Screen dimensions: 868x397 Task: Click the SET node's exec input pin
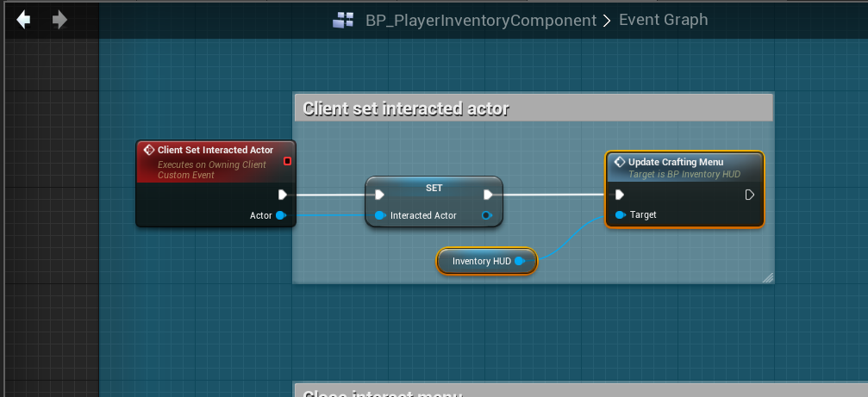[x=379, y=195]
